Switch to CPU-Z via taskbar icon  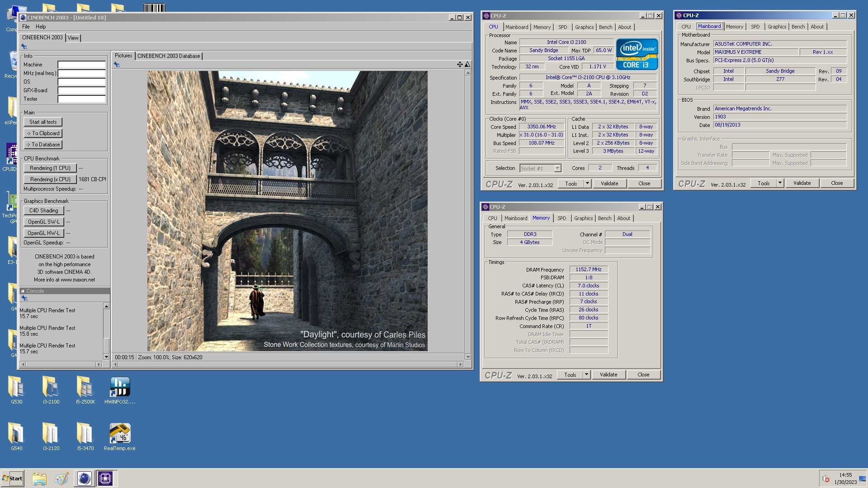pyautogui.click(x=105, y=479)
